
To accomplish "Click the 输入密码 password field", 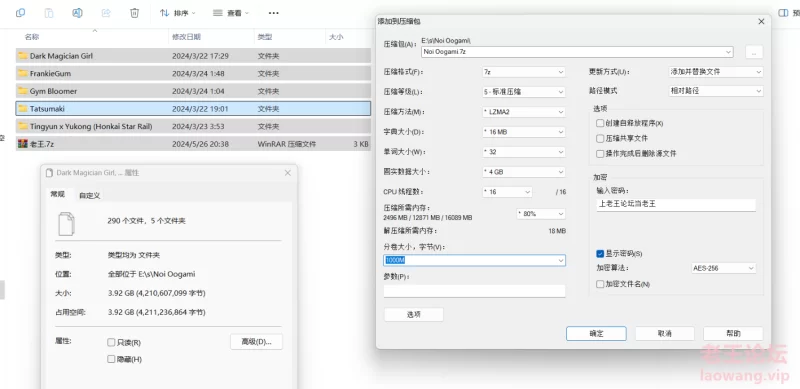I will pos(676,205).
